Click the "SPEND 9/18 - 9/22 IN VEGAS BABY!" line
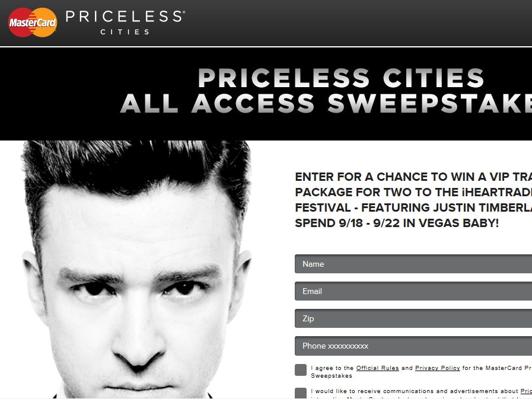The image size is (532, 399). pyautogui.click(x=397, y=223)
